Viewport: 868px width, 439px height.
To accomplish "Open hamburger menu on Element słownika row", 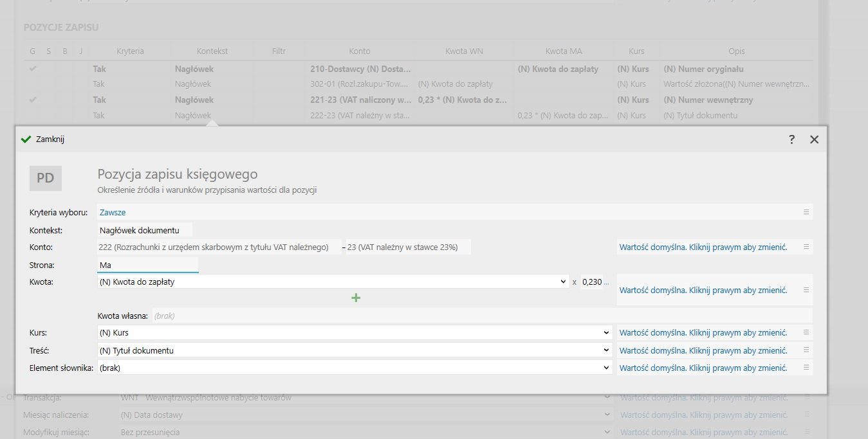I will click(x=806, y=368).
